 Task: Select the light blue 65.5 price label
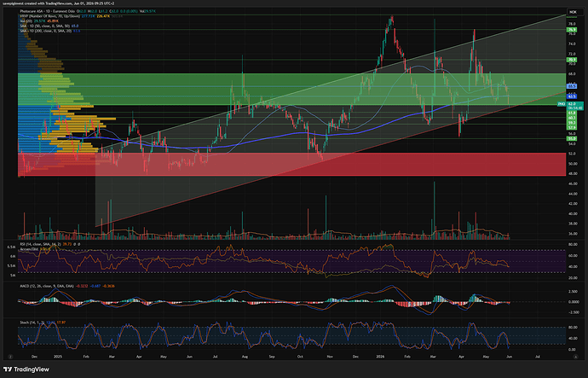coord(572,86)
